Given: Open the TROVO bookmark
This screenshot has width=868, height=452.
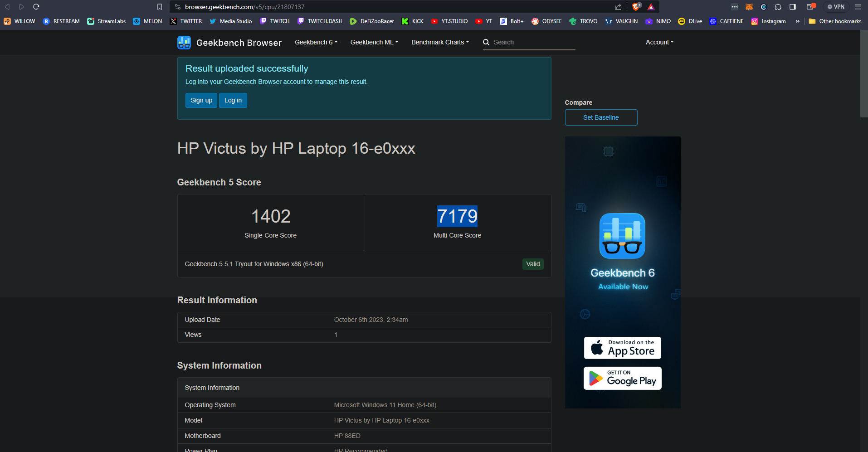Looking at the screenshot, I should pyautogui.click(x=583, y=21).
